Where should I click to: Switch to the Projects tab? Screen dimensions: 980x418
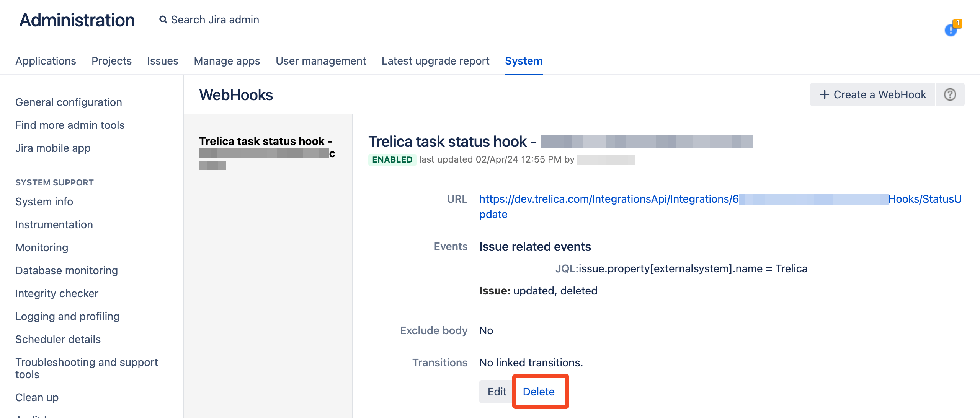tap(111, 61)
